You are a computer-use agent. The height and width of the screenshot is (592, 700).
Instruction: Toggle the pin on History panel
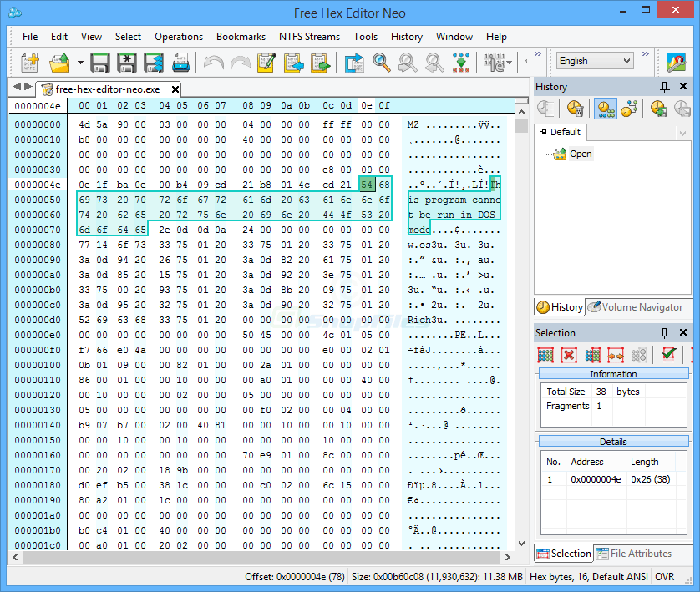(x=665, y=87)
